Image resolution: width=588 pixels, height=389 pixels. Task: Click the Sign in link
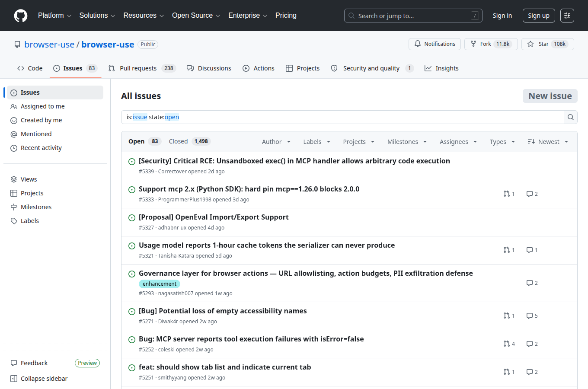pos(502,16)
